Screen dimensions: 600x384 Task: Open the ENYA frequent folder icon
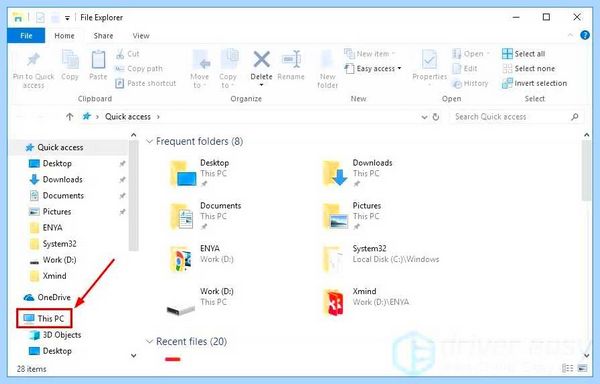click(x=181, y=259)
